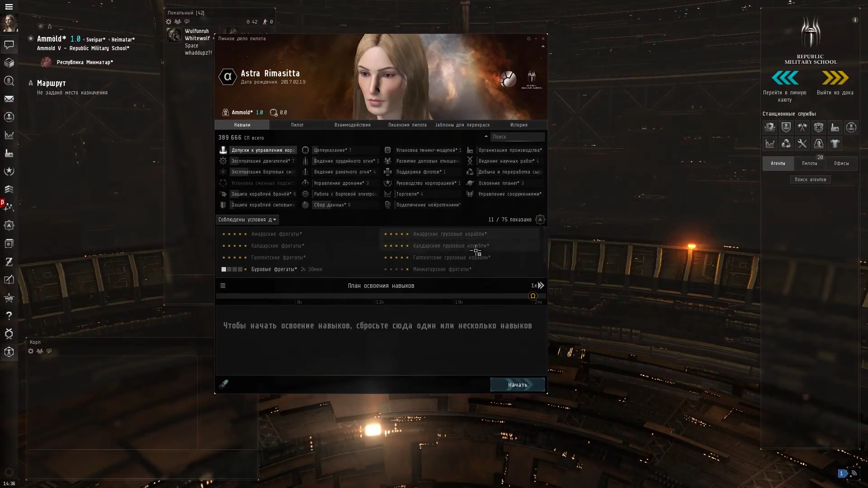Viewport: 868px width, 488px height.
Task: Click inside the 'Поиск' search field
Action: 518,136
